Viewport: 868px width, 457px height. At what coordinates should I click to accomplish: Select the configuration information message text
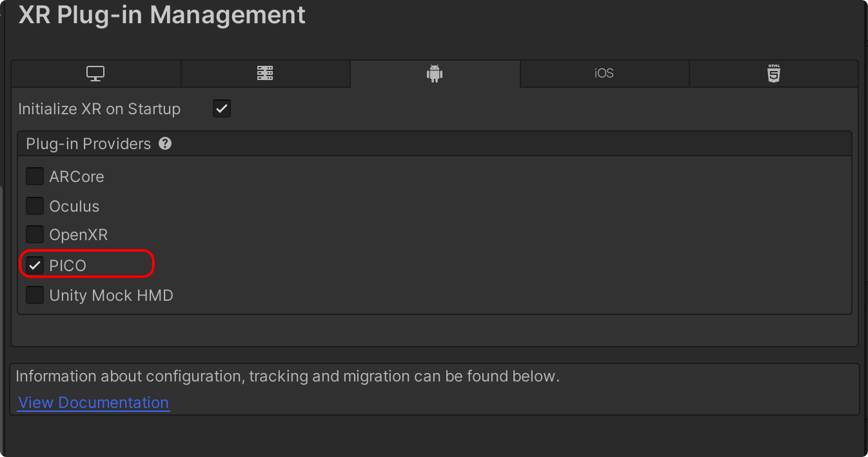[x=288, y=376]
